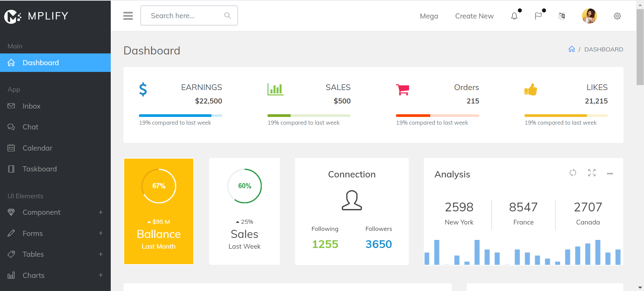
Task: Type in the Search here field
Action: click(x=185, y=16)
